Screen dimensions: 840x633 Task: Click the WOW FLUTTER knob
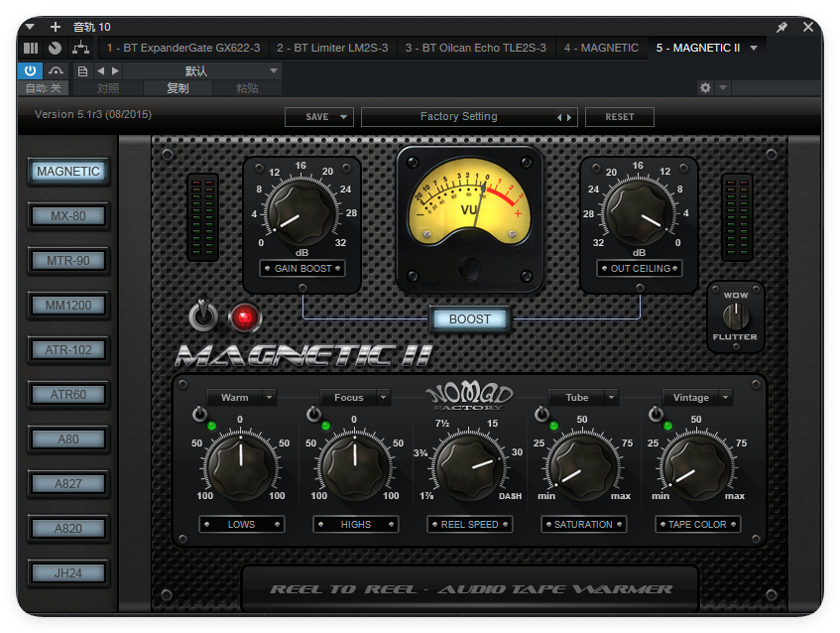pos(736,316)
